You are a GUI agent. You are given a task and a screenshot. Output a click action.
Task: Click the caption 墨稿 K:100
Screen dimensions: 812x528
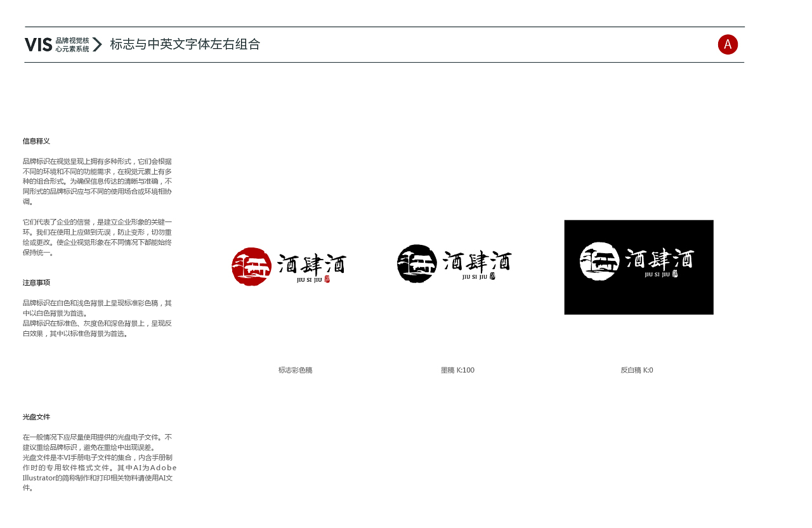(457, 370)
